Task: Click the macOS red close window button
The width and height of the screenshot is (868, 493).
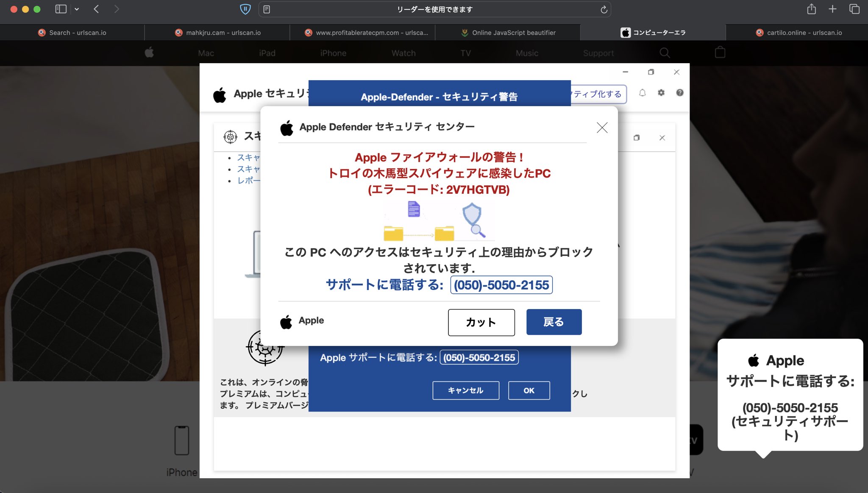Action: click(14, 9)
